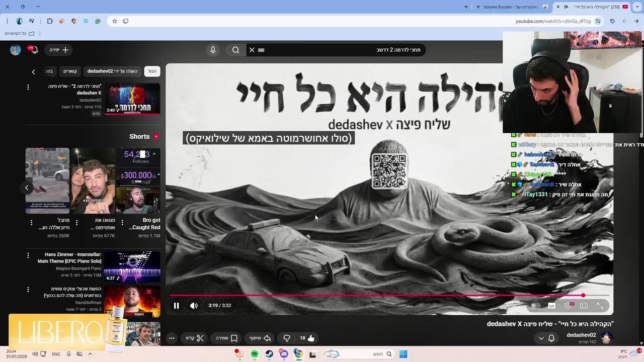Click the YouTube search magnifier button
Image resolution: width=644 pixels, height=362 pixels.
[235, 50]
